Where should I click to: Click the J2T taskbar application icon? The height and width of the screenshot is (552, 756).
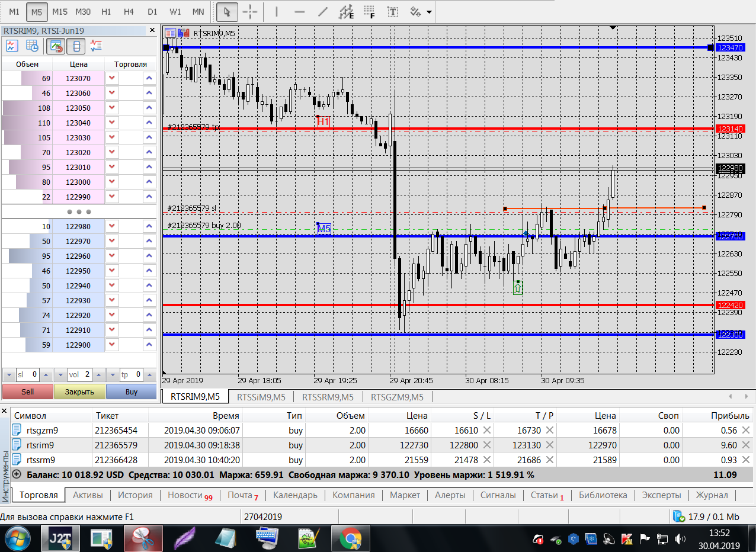pyautogui.click(x=60, y=539)
